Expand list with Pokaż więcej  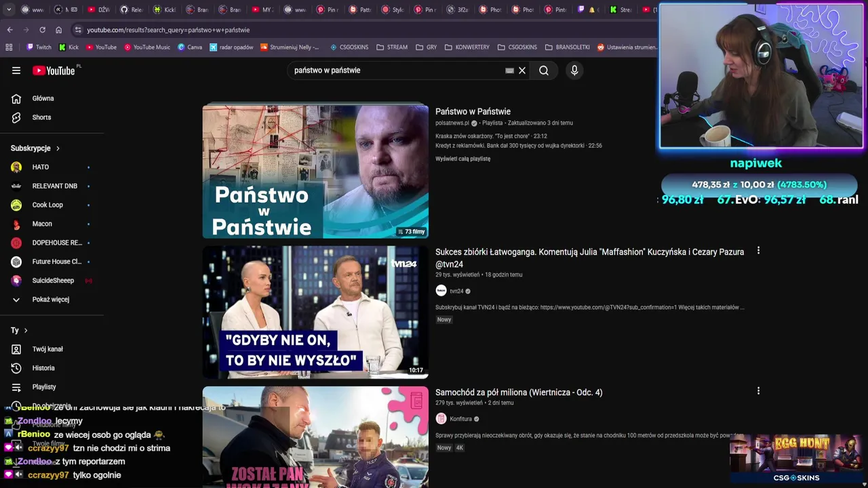(52, 300)
